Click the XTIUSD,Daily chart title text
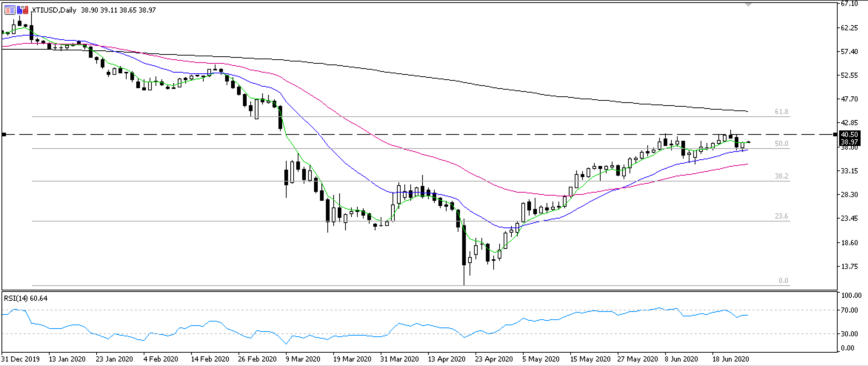The height and width of the screenshot is (366, 868). point(54,10)
